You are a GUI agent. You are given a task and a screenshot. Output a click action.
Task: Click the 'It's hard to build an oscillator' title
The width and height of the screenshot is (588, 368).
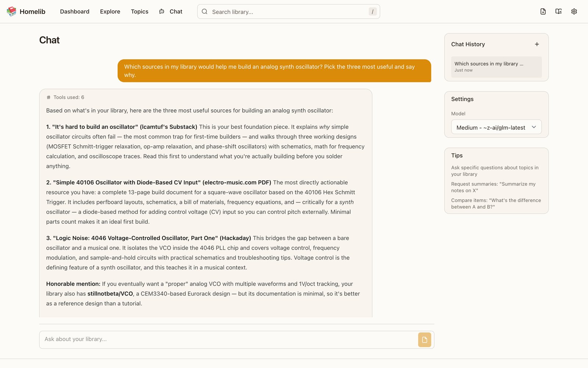click(x=122, y=127)
